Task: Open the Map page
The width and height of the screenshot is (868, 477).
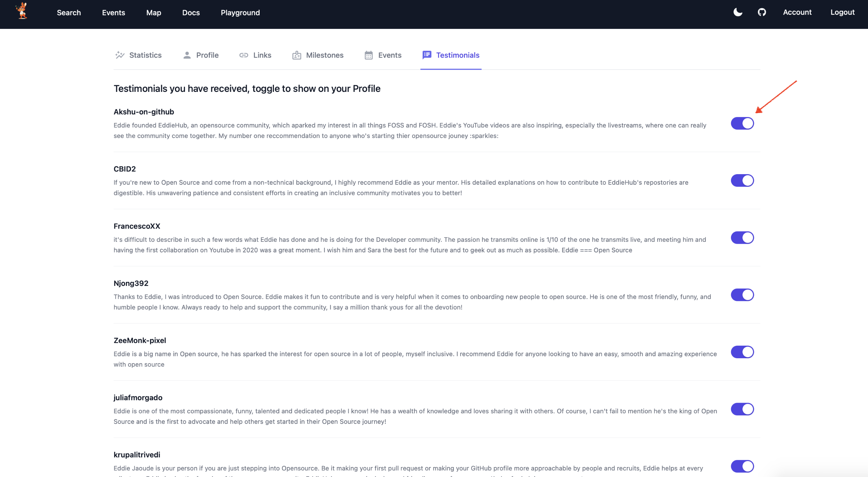Action: [154, 13]
